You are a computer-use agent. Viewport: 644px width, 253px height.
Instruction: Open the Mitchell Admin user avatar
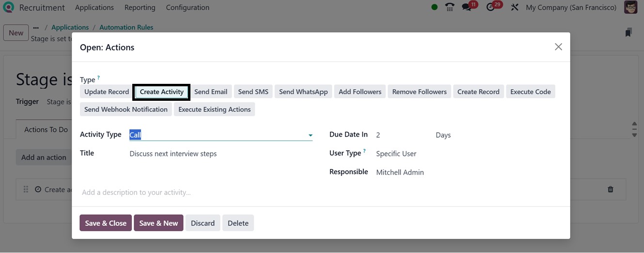tap(630, 7)
